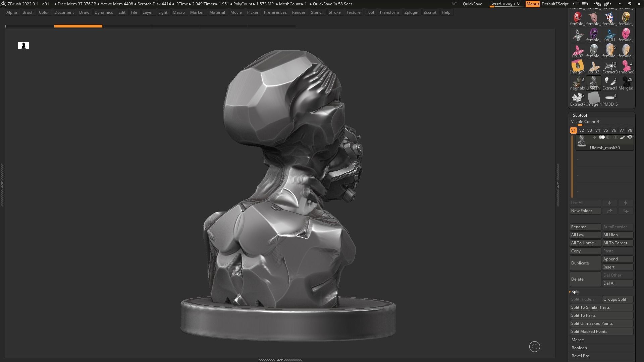Adjust the Visible Count slider
644x362 pixels.
pyautogui.click(x=602, y=122)
